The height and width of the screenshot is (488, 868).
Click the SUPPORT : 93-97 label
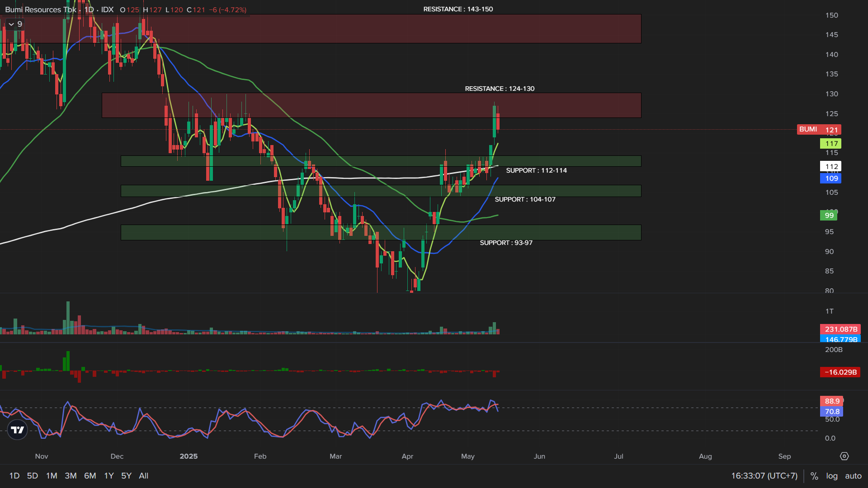pyautogui.click(x=506, y=243)
